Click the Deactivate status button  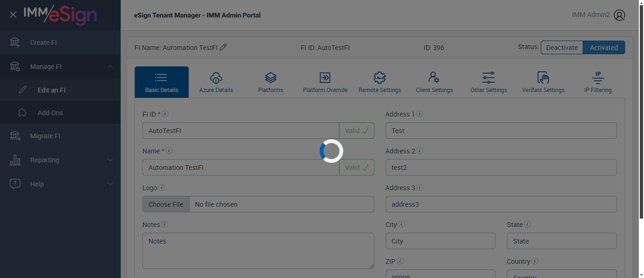coord(562,48)
